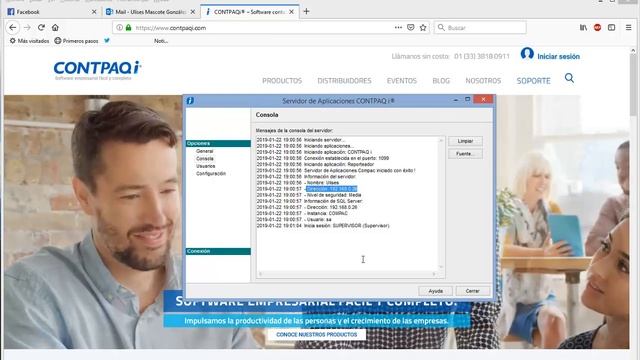Screen dimensions: 640x360
Task: Open a new tab with plus icon
Action: pos(306,11)
